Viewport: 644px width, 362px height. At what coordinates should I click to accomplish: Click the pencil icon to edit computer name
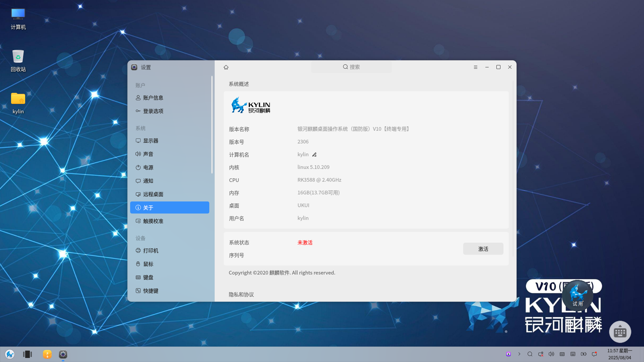point(314,155)
